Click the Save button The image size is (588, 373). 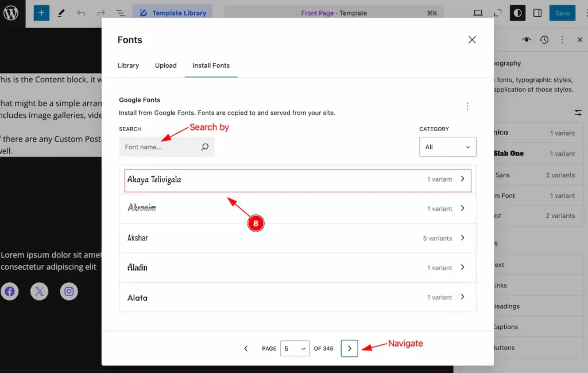click(562, 13)
